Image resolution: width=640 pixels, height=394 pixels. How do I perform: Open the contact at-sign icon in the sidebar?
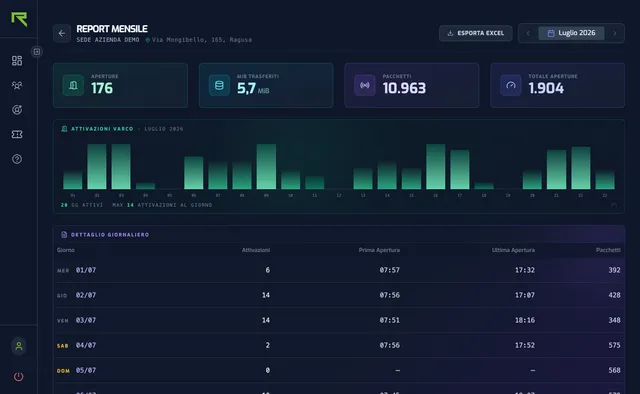(x=17, y=110)
